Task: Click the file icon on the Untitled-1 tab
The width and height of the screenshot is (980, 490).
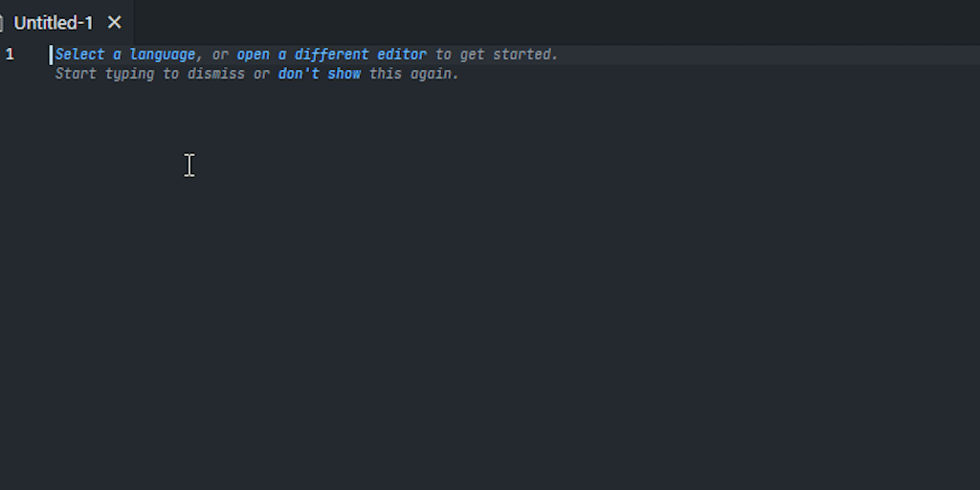Action: pyautogui.click(x=2, y=22)
